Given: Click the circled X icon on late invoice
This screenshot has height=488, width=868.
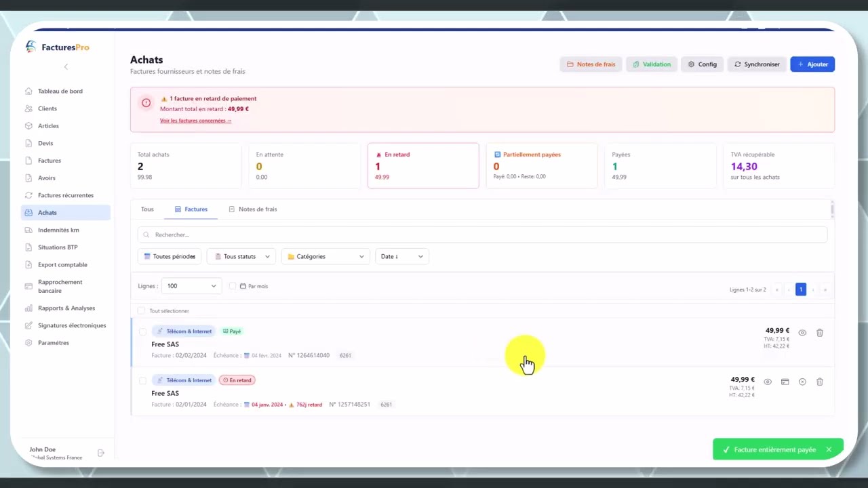Looking at the screenshot, I should click(802, 382).
